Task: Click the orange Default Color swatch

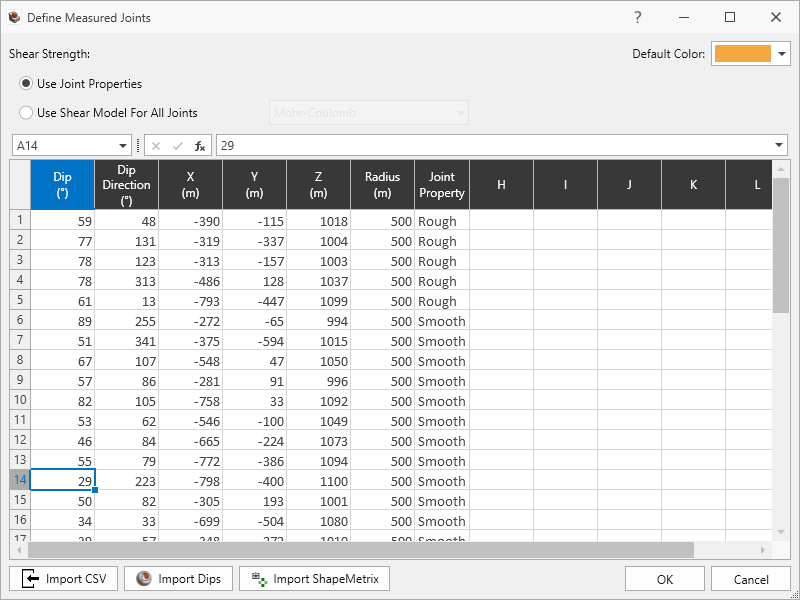Action: point(742,54)
